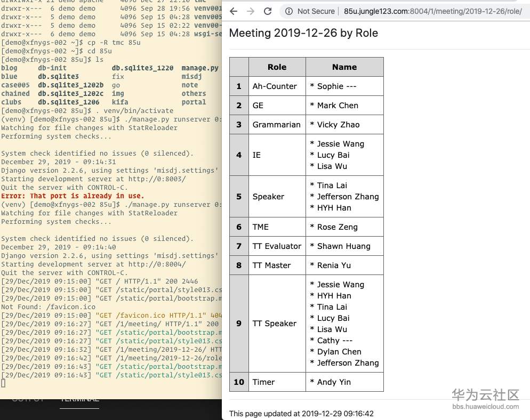The width and height of the screenshot is (530, 420).
Task: Select the TME role cell
Action: [277, 227]
